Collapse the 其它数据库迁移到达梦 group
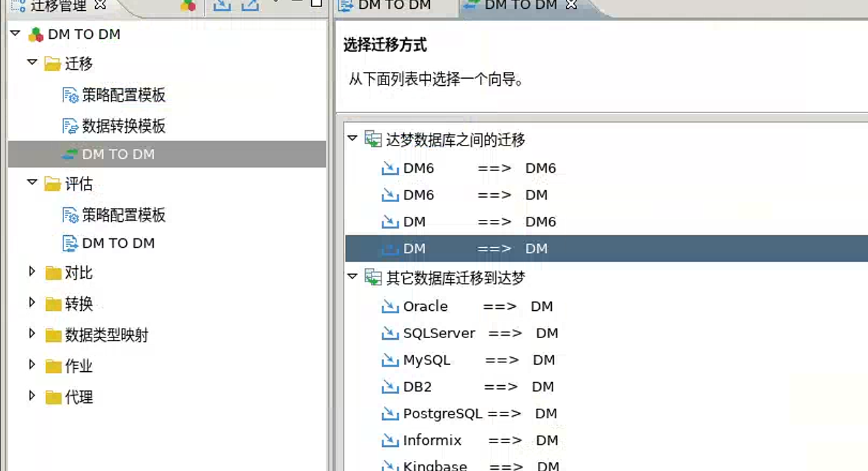 (x=352, y=276)
